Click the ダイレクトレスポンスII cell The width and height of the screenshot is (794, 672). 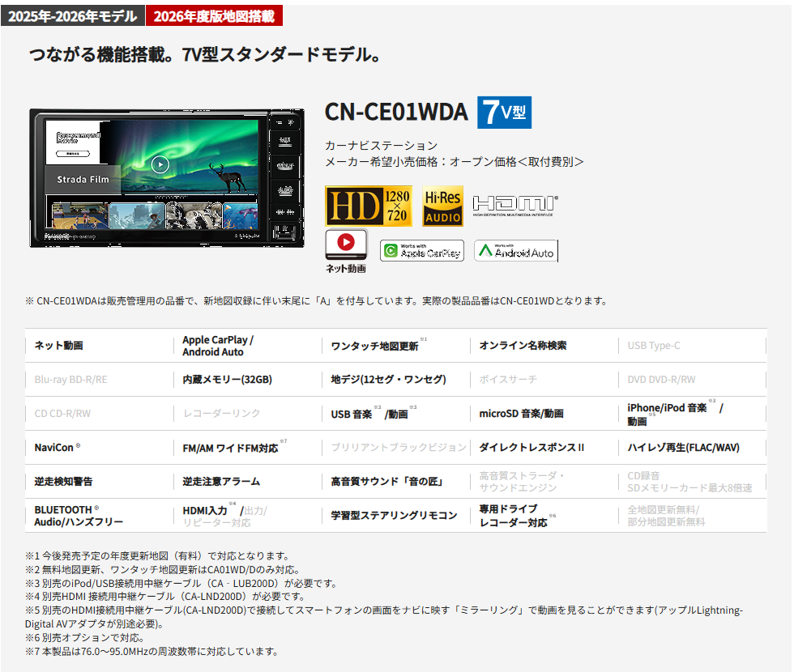point(544,447)
